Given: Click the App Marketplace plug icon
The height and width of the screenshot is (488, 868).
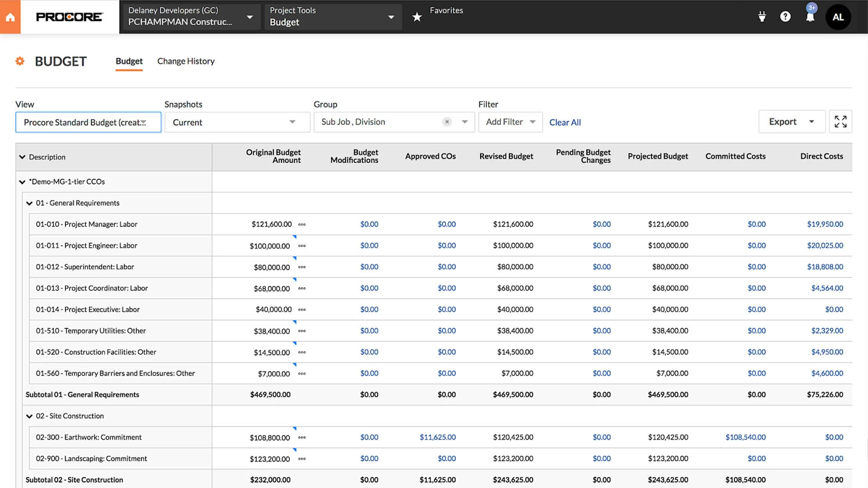Looking at the screenshot, I should pos(762,16).
